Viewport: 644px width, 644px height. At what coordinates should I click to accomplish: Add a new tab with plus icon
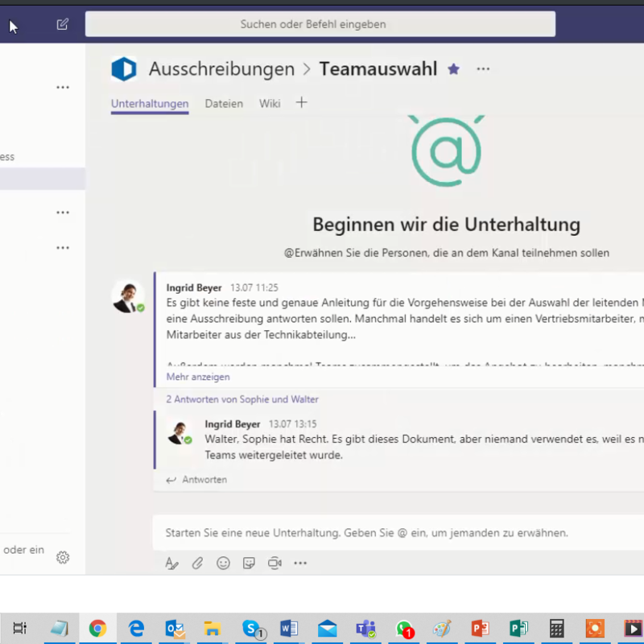301,103
